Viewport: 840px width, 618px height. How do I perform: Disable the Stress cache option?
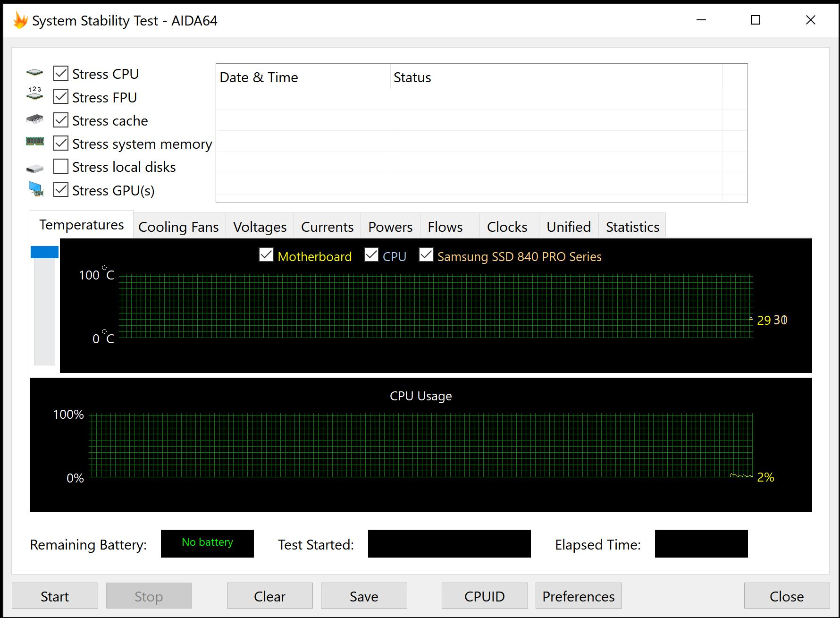click(61, 120)
